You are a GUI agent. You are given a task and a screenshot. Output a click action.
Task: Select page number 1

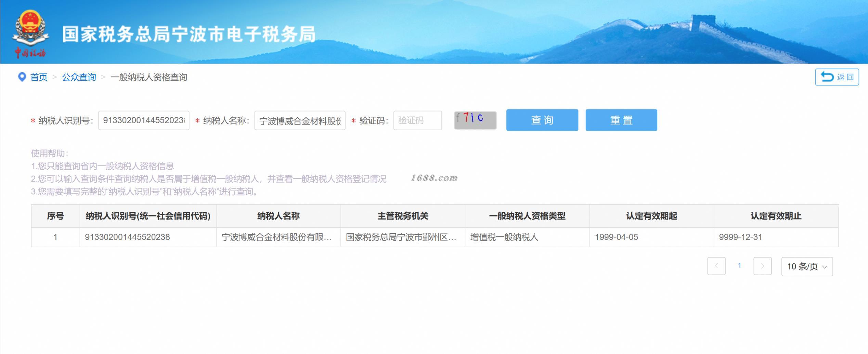(x=739, y=266)
